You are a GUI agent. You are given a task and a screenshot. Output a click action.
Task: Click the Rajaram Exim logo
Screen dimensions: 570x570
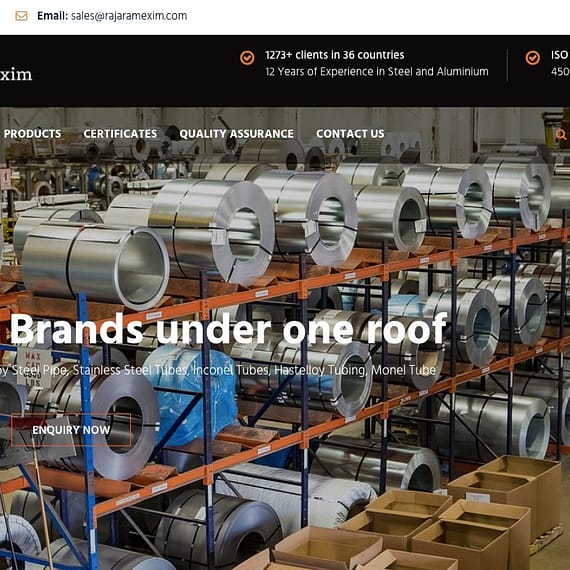[x=16, y=75]
